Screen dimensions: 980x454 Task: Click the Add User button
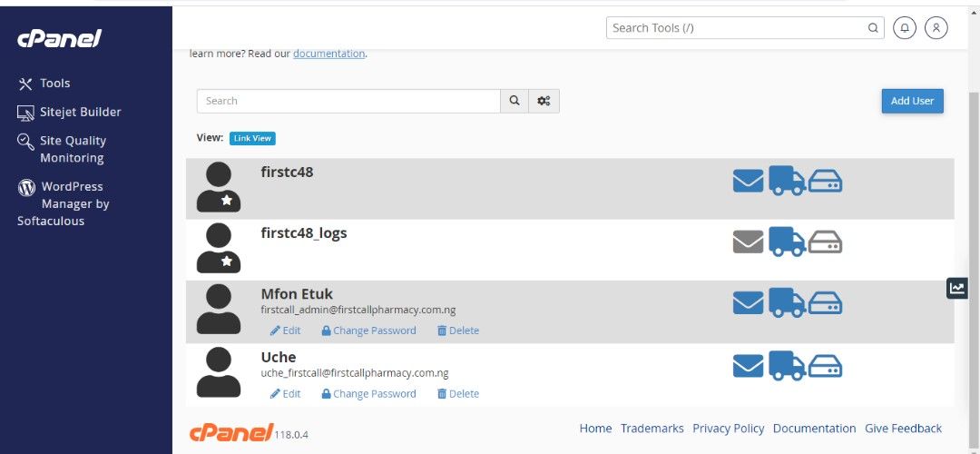click(x=913, y=101)
